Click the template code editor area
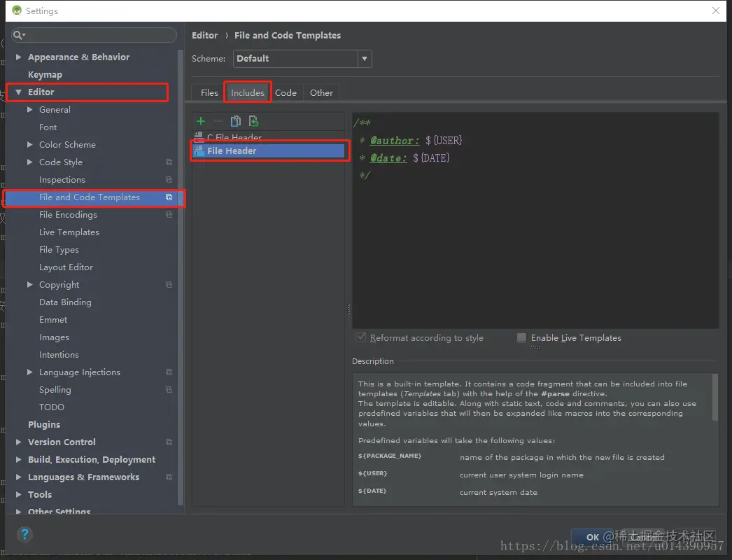 (535, 220)
